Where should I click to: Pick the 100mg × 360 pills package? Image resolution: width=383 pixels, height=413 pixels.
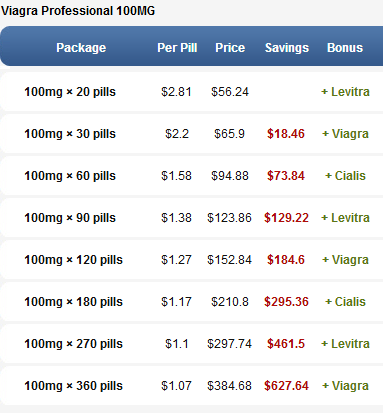192,386
